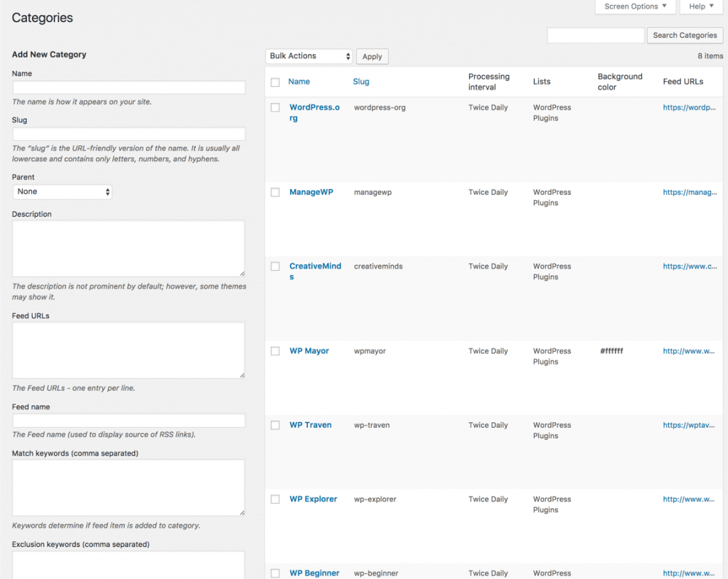Expand the Screen Options panel
This screenshot has width=728, height=579.
point(635,6)
